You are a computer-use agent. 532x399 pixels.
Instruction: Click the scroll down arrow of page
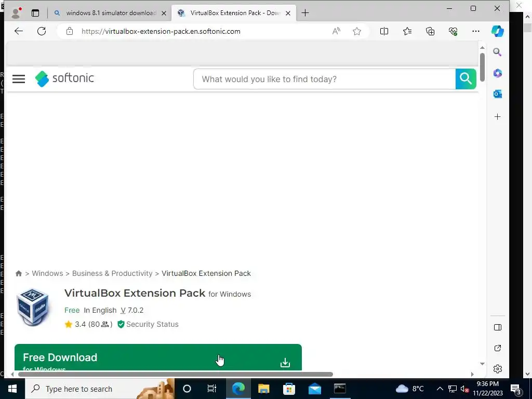coord(482,364)
